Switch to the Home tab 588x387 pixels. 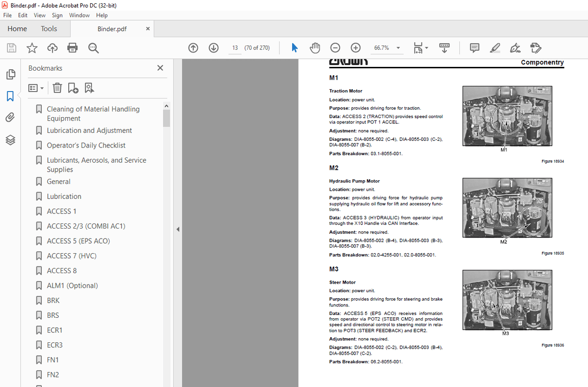pos(17,28)
